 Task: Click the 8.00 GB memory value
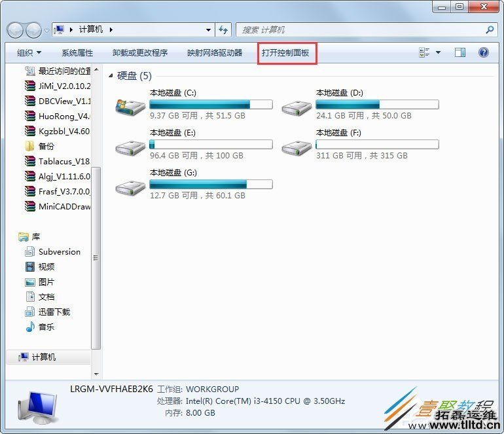point(200,413)
